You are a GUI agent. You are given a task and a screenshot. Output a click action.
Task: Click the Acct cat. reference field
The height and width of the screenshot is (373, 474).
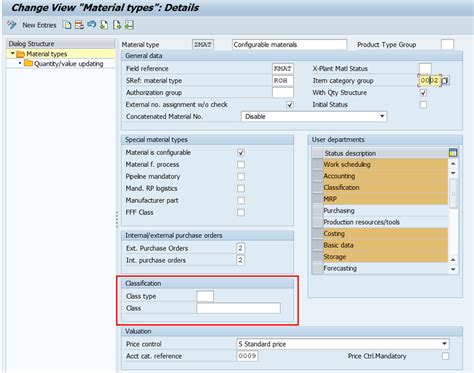[248, 356]
